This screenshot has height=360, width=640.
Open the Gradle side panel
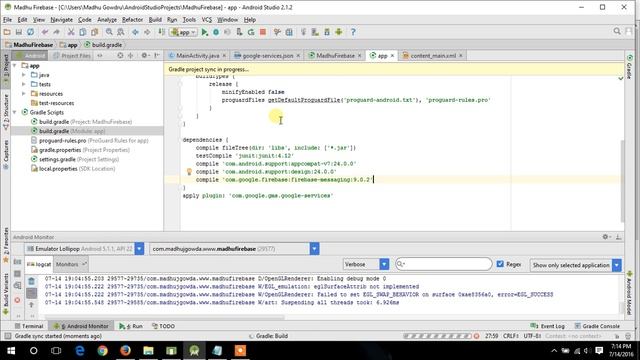[x=629, y=67]
